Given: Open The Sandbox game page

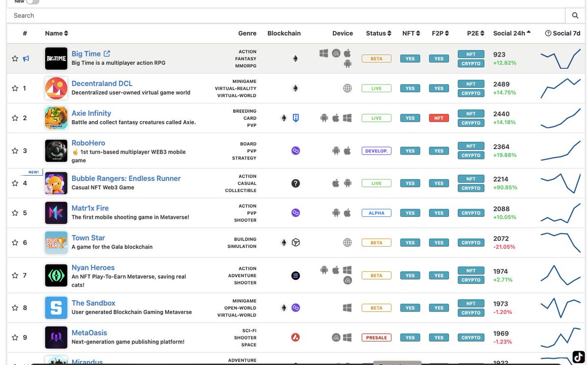Looking at the screenshot, I should tap(93, 303).
